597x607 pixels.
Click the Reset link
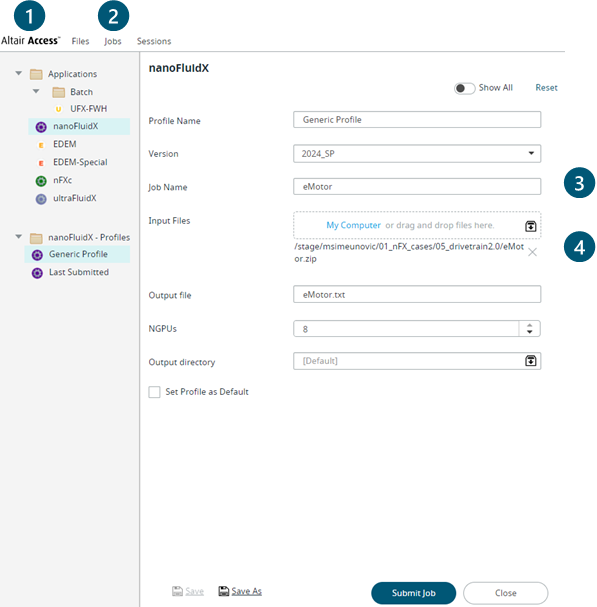[x=546, y=88]
